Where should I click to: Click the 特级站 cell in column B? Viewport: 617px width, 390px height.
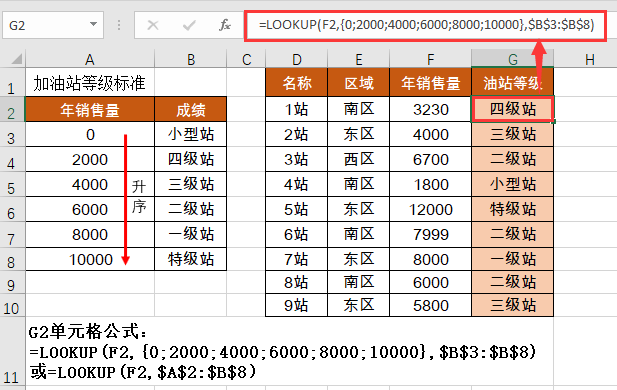[190, 259]
